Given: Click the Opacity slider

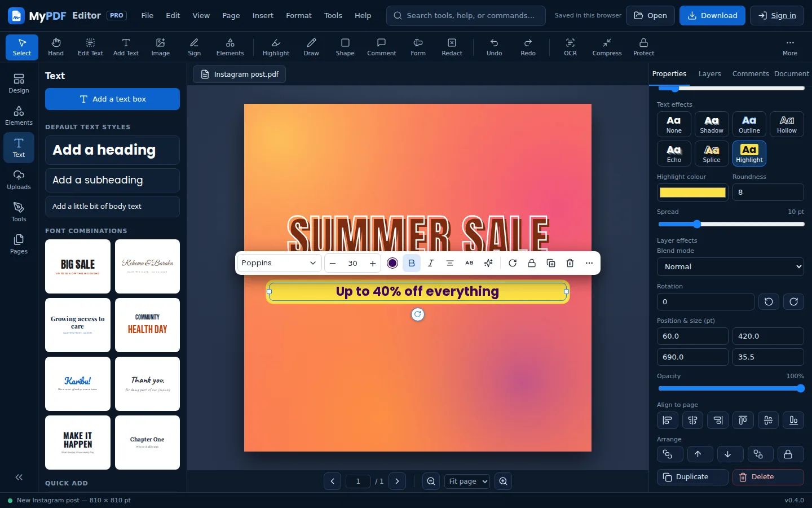Looking at the screenshot, I should coord(731,388).
